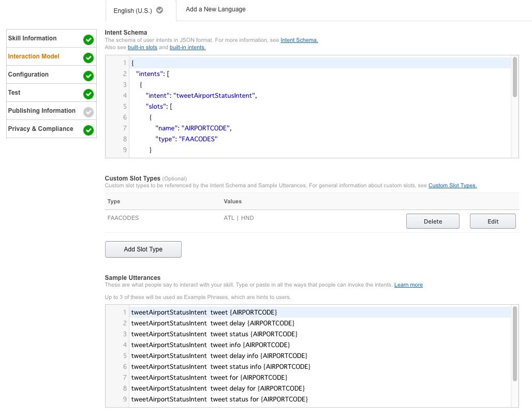This screenshot has height=418, width=532.
Task: Open the Custom Slot Types help link
Action: 452,185
